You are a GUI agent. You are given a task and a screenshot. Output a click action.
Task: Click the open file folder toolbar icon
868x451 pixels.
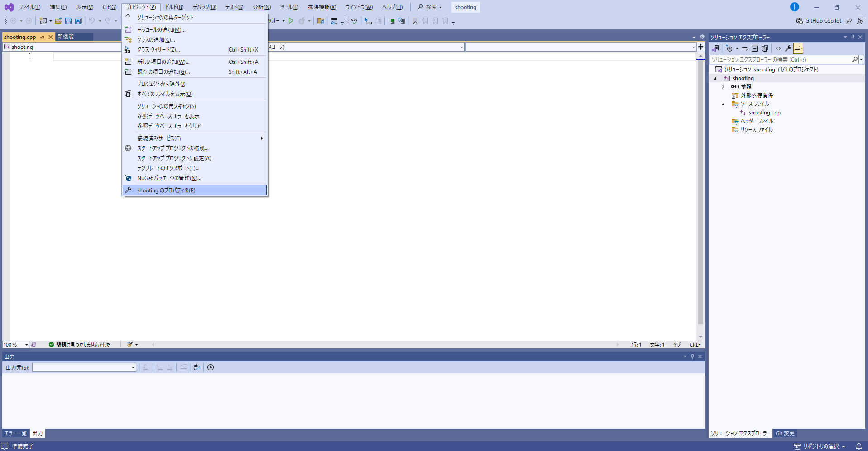pyautogui.click(x=58, y=21)
